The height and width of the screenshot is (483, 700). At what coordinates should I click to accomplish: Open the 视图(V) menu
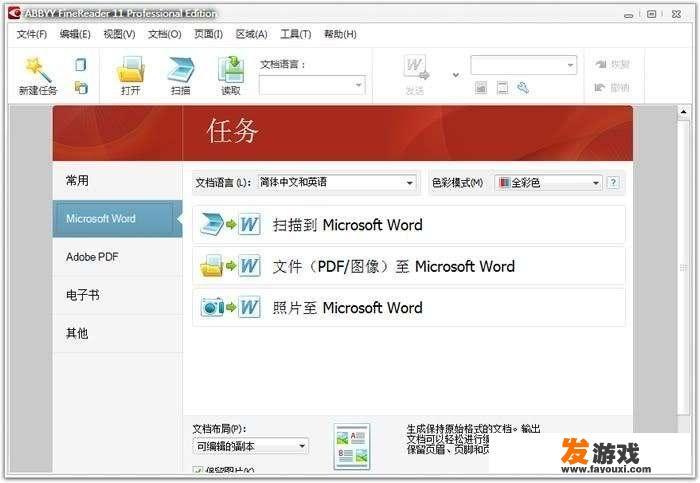(x=119, y=34)
